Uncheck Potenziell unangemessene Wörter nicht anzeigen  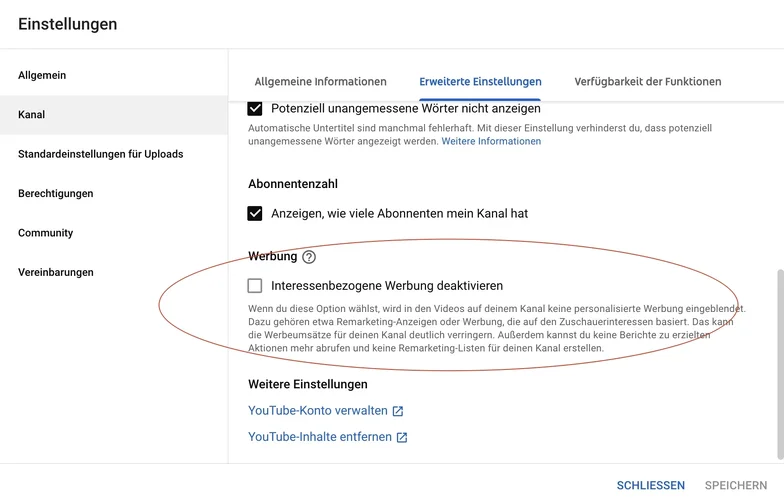[255, 108]
